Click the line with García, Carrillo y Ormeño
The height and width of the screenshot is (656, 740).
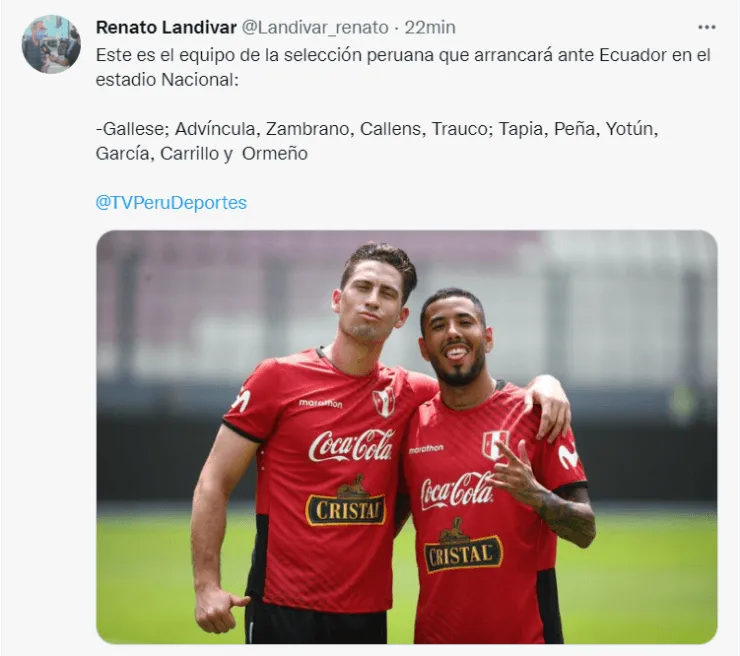pos(202,153)
